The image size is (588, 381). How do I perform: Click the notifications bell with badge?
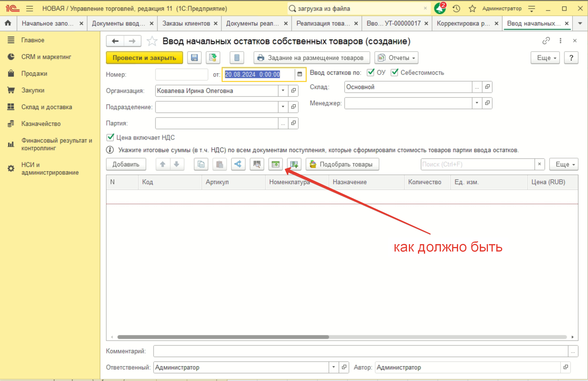[x=440, y=9]
